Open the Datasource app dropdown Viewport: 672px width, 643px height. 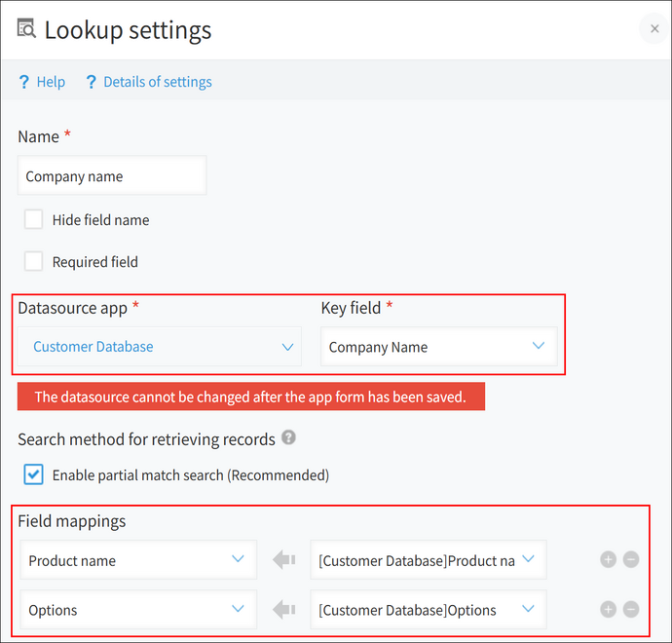coord(160,347)
